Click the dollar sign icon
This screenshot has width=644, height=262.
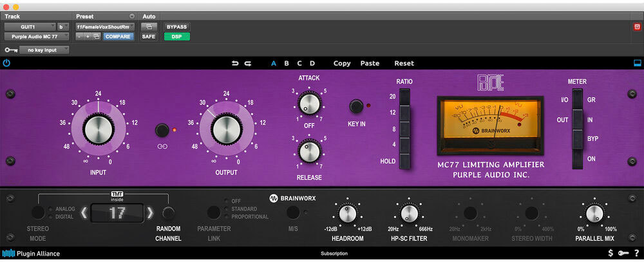611,253
